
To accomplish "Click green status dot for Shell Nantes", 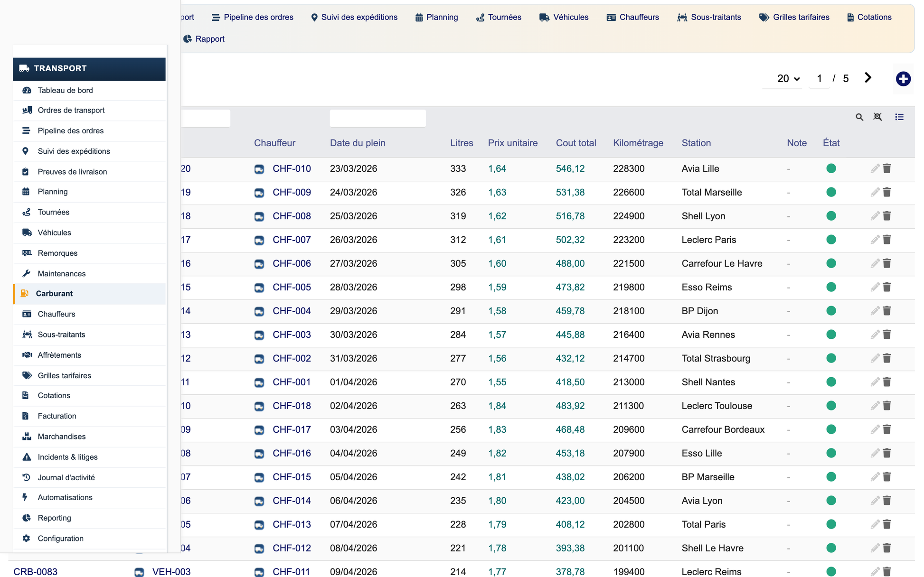I will tap(831, 382).
